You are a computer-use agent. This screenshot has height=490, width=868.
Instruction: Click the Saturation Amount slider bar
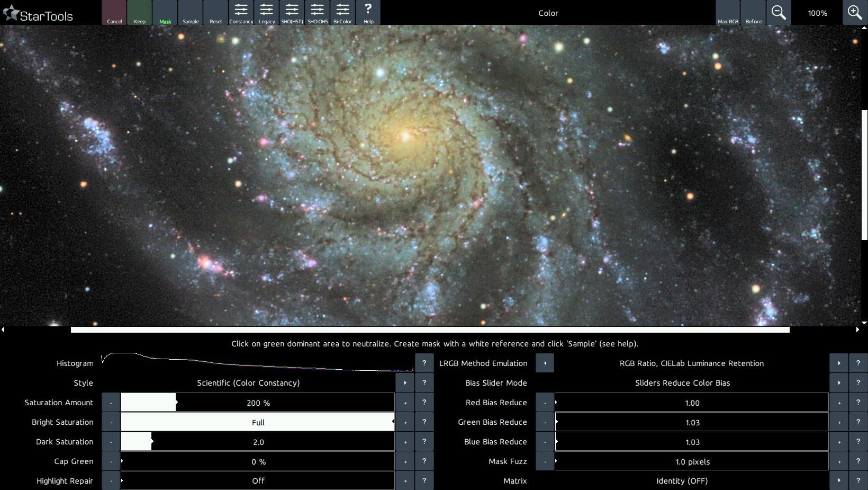[258, 403]
